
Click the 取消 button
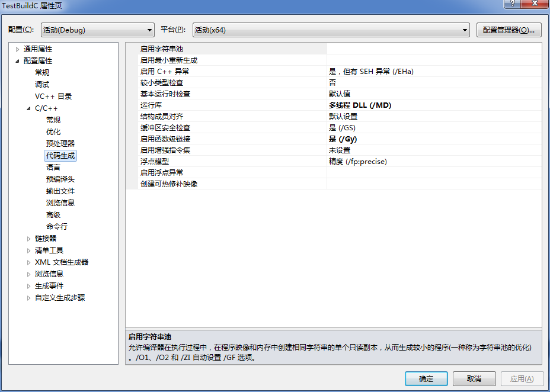pyautogui.click(x=474, y=379)
